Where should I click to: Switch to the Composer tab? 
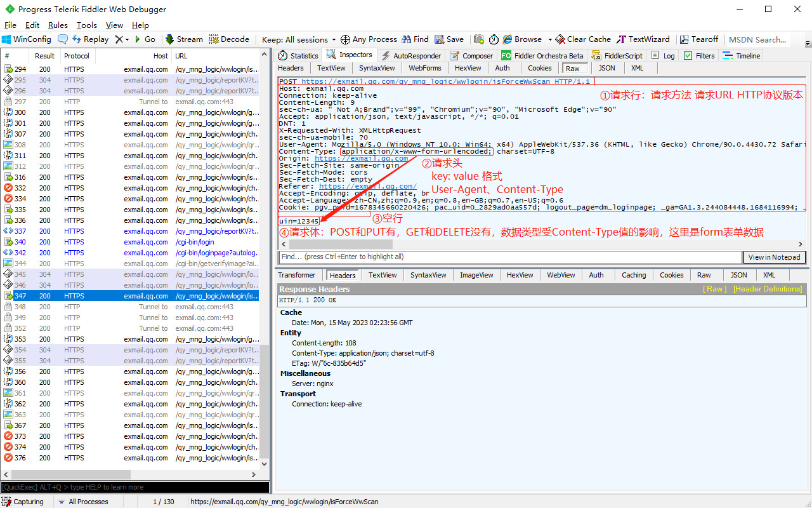pos(471,56)
